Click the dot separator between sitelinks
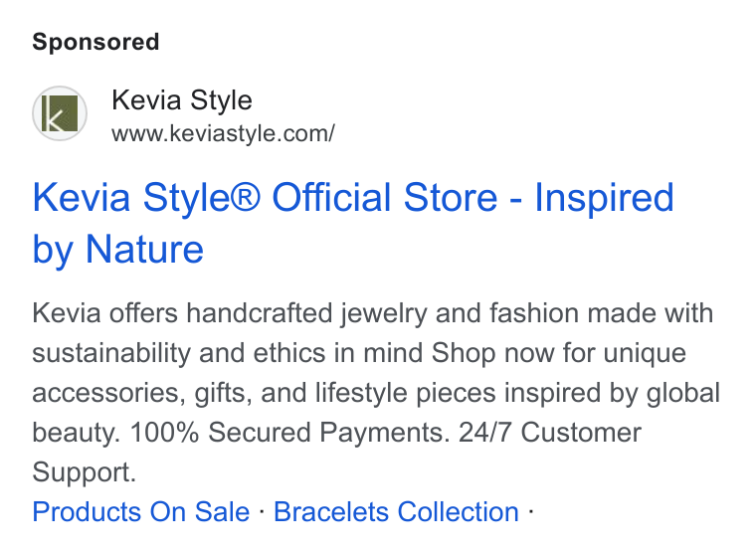756x555 pixels. coord(262,511)
